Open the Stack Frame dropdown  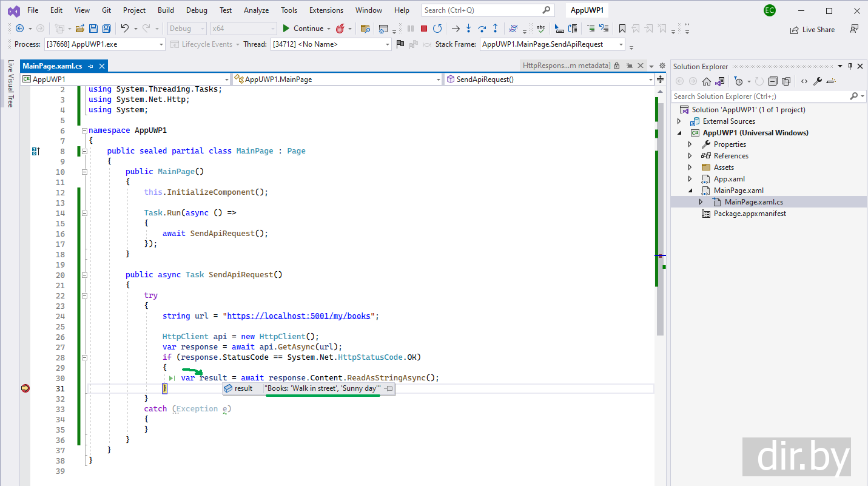(621, 44)
